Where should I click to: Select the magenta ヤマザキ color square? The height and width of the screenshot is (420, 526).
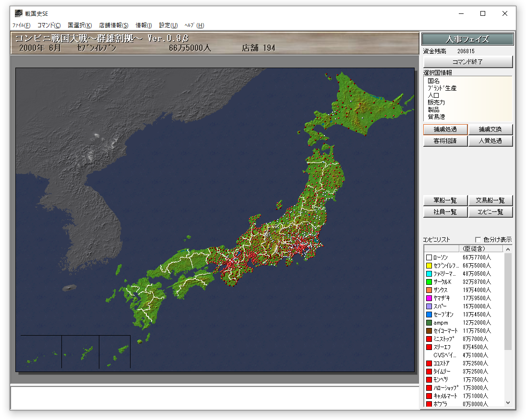coord(429,298)
